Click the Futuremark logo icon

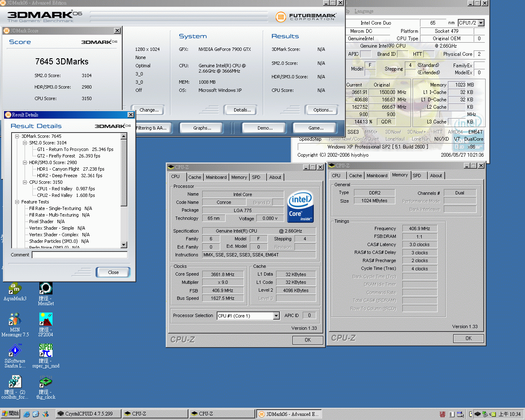point(281,17)
